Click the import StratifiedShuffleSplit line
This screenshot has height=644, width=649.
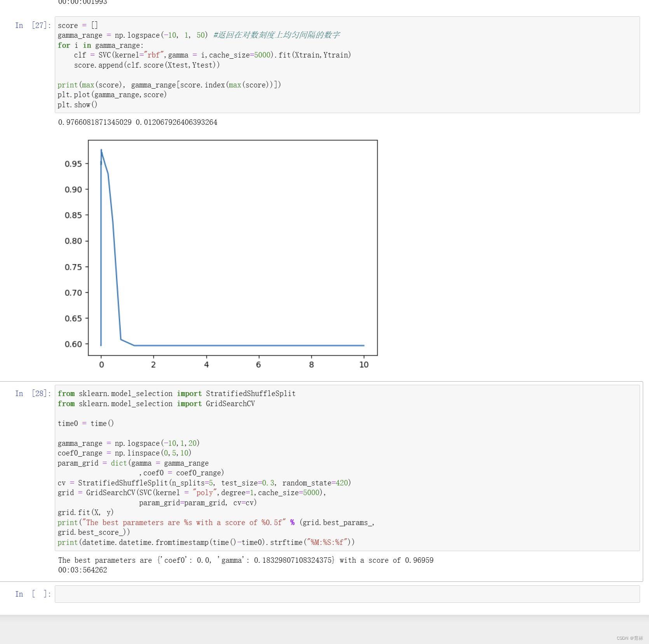(x=176, y=393)
